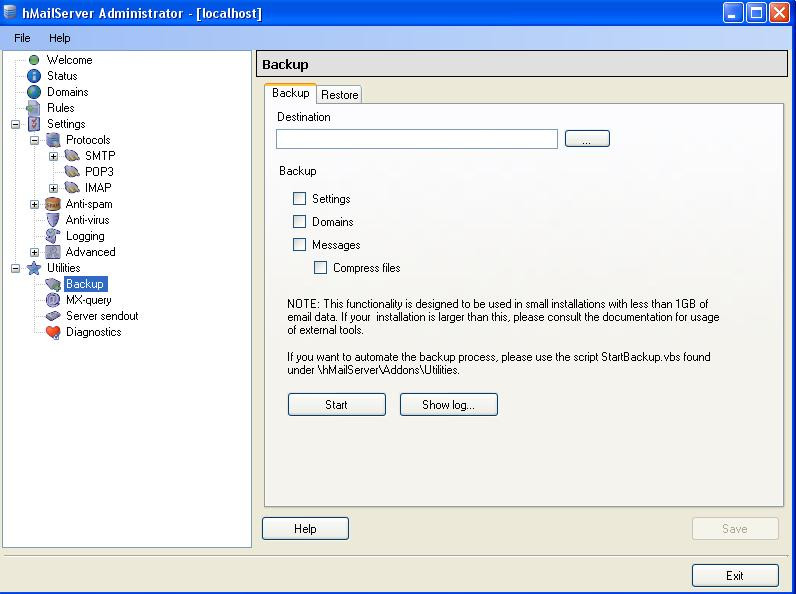Expand the IMAP tree node
Viewport: 796px width, 594px height.
[53, 188]
